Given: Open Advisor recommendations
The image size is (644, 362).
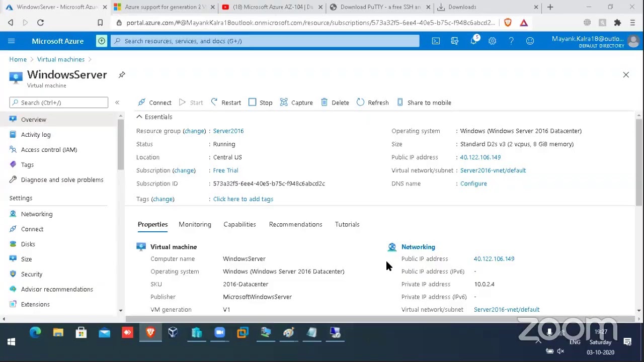Looking at the screenshot, I should (57, 290).
